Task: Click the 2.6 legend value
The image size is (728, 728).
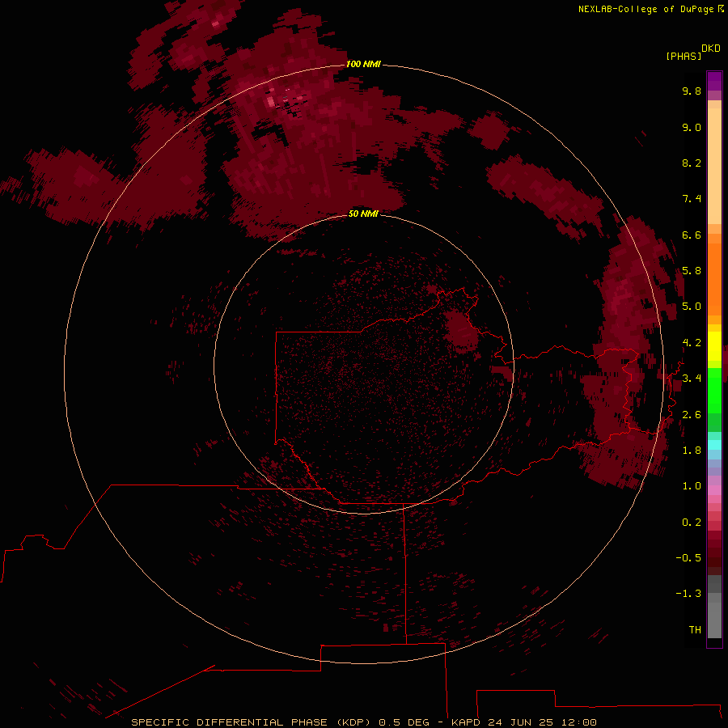Action: click(692, 415)
